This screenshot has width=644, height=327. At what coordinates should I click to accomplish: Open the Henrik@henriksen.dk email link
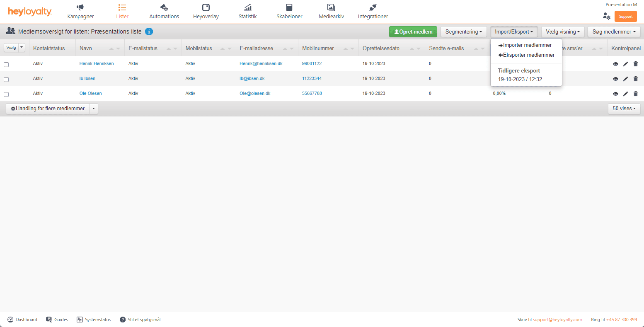click(261, 64)
